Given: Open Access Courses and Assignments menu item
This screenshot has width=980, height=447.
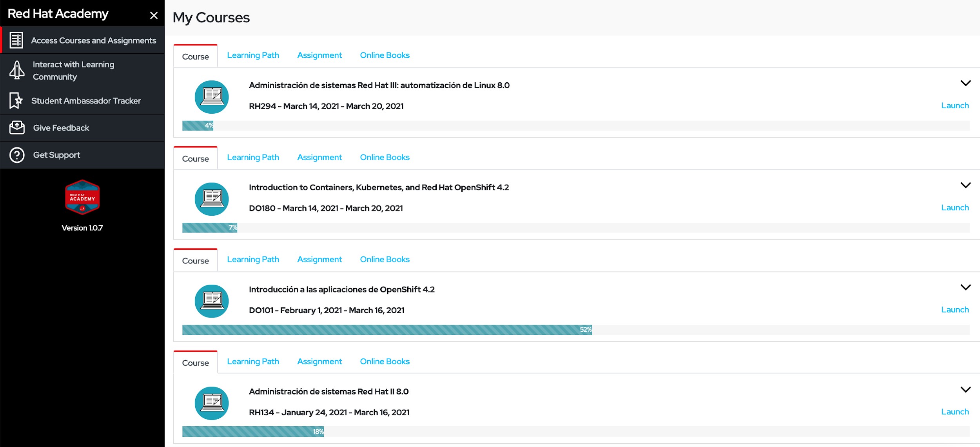Looking at the screenshot, I should [82, 40].
